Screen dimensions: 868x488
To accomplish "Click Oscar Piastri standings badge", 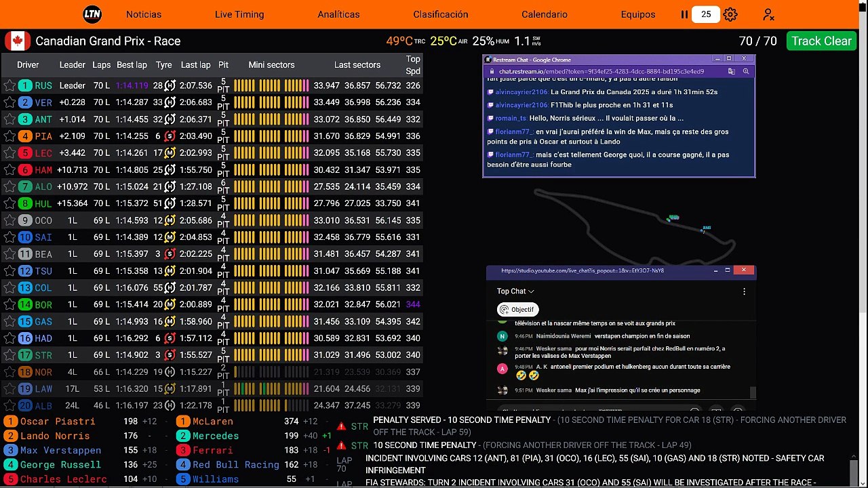I will (10, 421).
